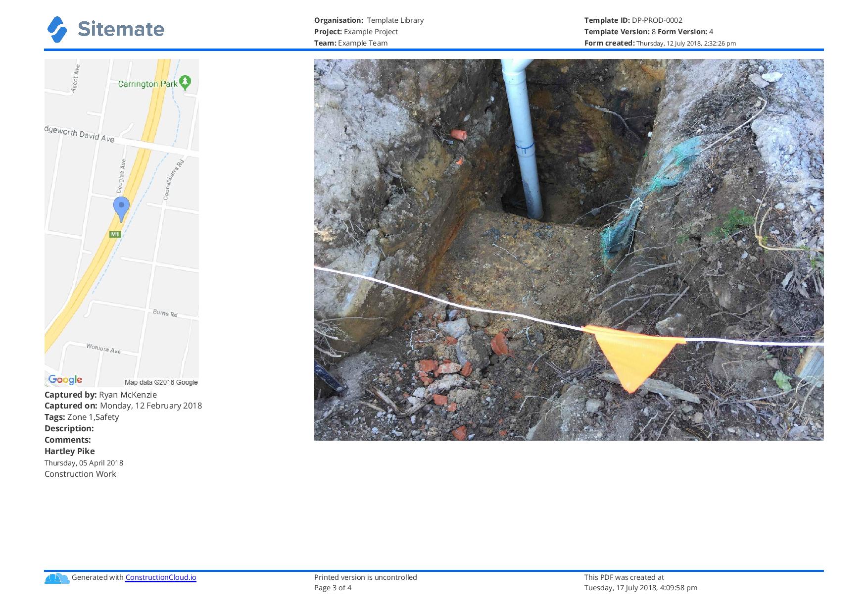Select 'Tags: Zone 1,Safety' line
Viewport: 868px width, 614px height.
pyautogui.click(x=82, y=417)
